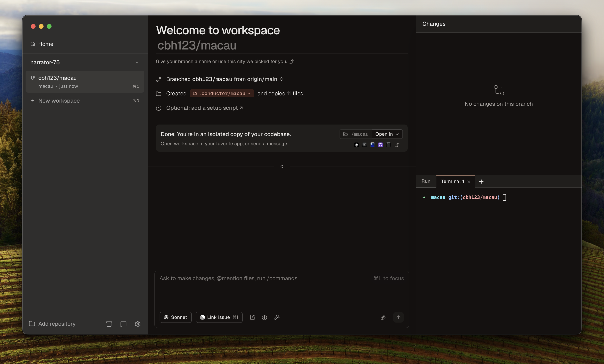This screenshot has width=604, height=364.
Task: Open the archive box icon in sidebar
Action: click(109, 324)
